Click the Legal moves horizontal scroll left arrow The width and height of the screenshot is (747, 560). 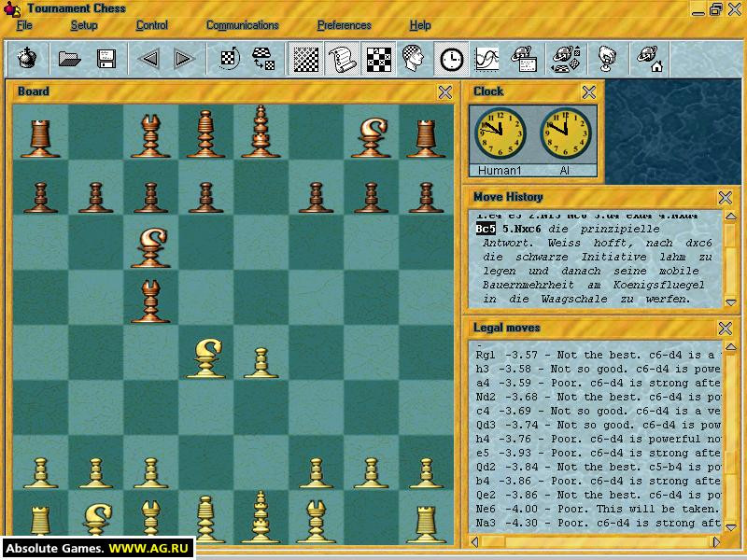(x=474, y=541)
